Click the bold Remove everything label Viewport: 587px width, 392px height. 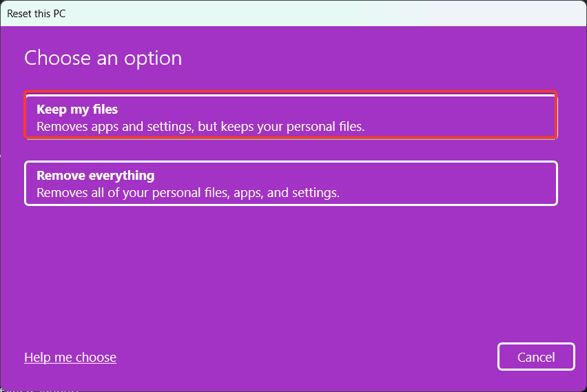click(x=95, y=175)
